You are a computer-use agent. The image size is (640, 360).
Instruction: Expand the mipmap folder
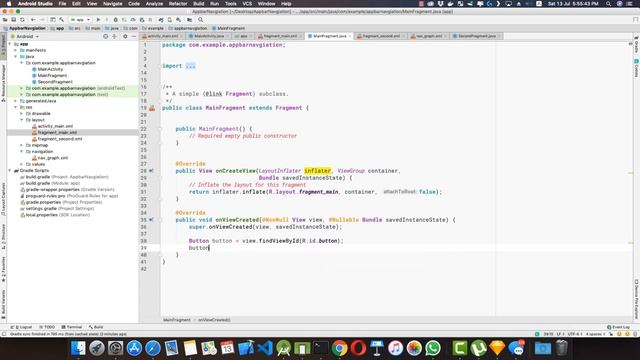(22, 145)
